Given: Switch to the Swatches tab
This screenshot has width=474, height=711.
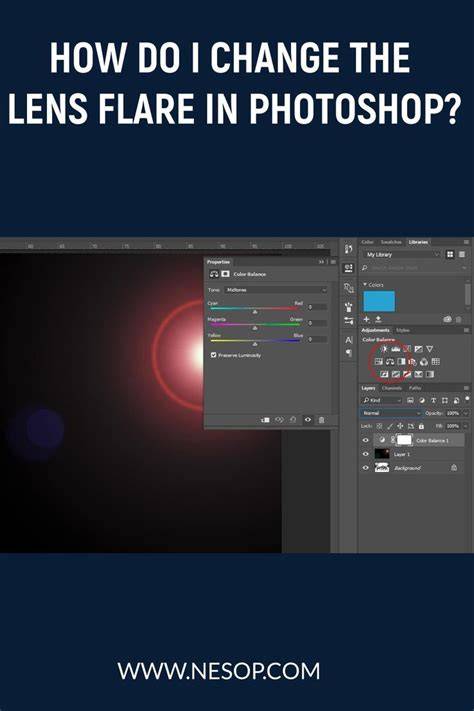Looking at the screenshot, I should [x=391, y=242].
